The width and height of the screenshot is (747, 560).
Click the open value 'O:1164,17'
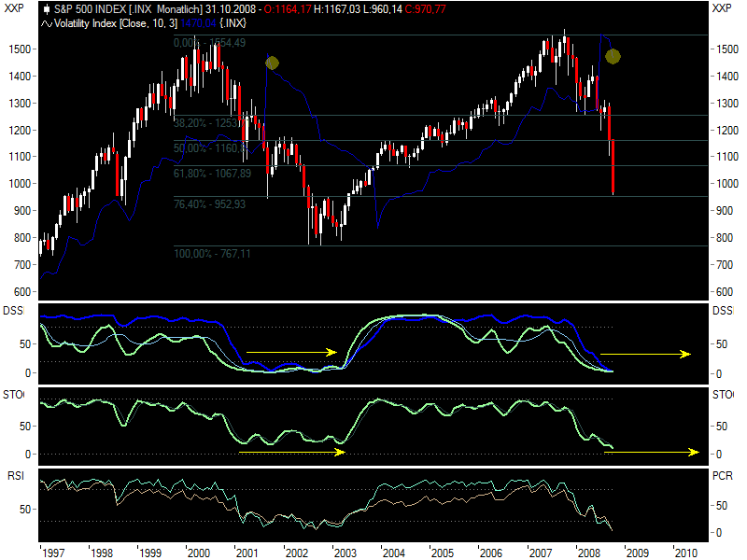pos(288,9)
